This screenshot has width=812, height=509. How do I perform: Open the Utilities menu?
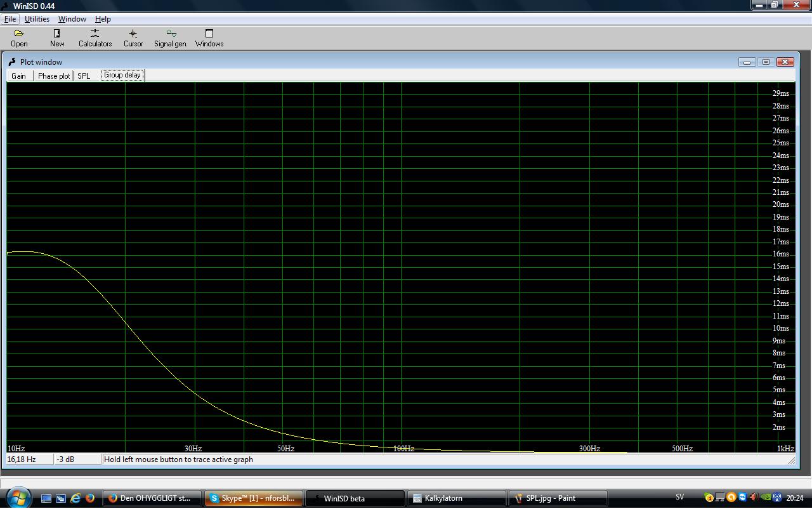pyautogui.click(x=37, y=19)
